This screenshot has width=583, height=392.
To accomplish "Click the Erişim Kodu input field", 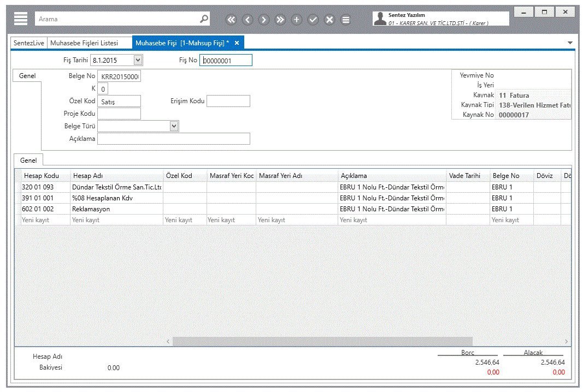I will [228, 101].
